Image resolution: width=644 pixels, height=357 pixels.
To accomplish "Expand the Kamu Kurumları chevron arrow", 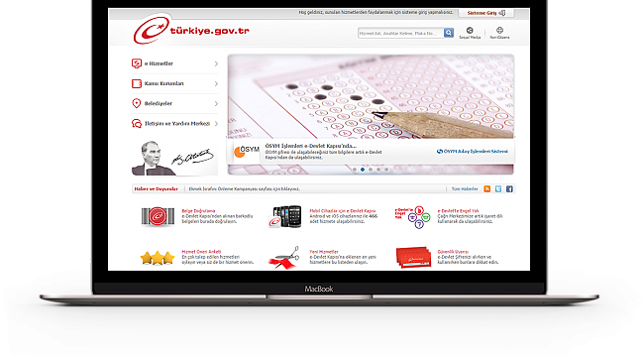I will coord(216,83).
